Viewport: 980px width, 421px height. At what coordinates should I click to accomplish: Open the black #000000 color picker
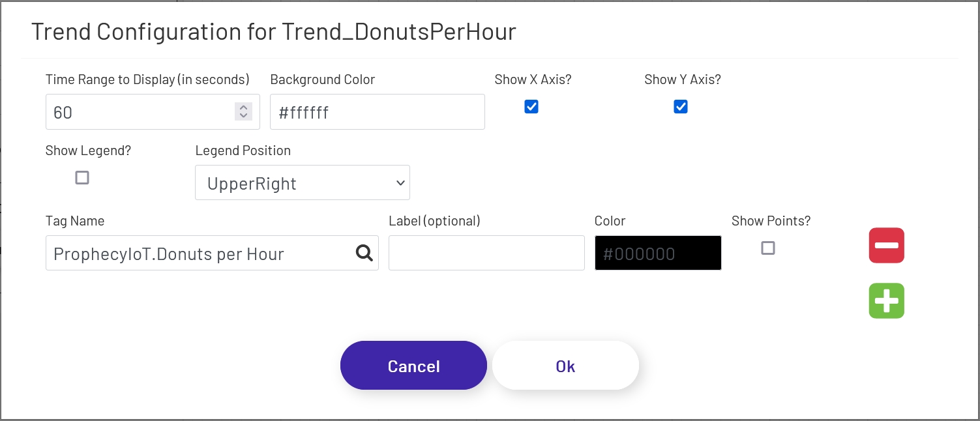[658, 253]
